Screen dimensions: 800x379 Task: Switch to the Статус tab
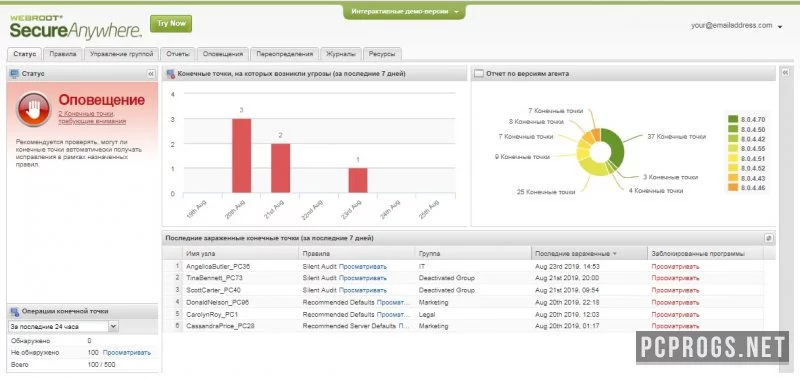[x=25, y=54]
